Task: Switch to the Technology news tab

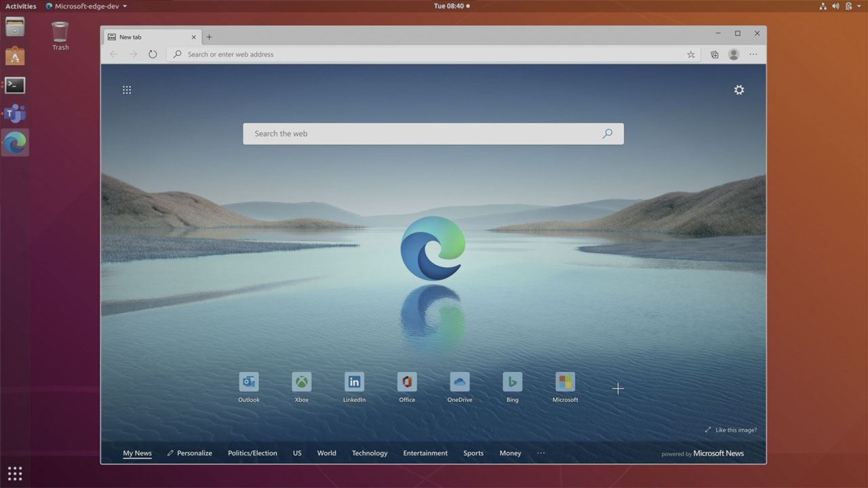Action: (x=370, y=453)
